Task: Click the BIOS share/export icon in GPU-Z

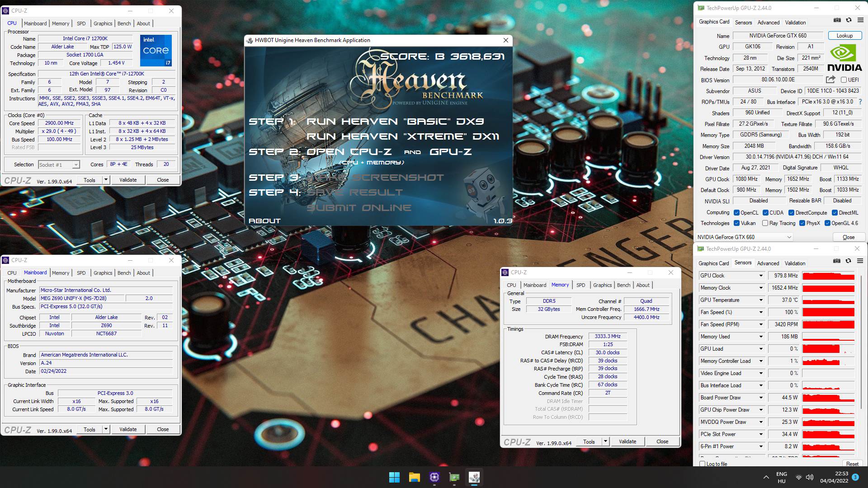Action: click(x=830, y=80)
